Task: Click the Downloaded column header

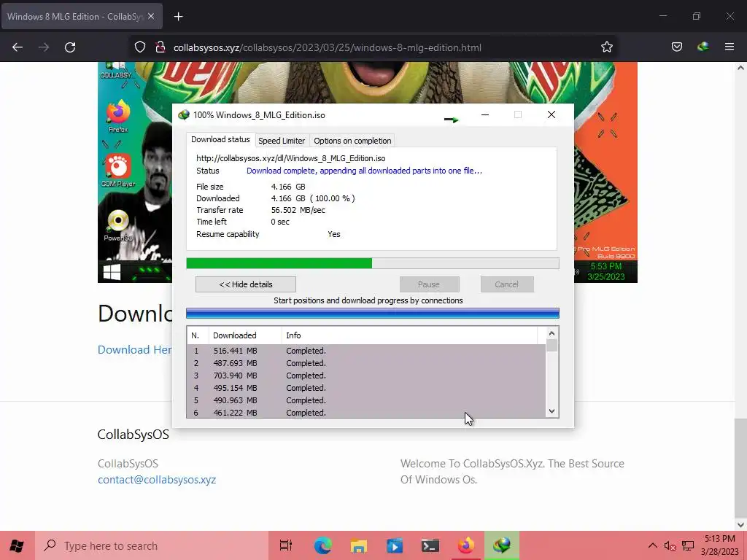Action: tap(245, 335)
